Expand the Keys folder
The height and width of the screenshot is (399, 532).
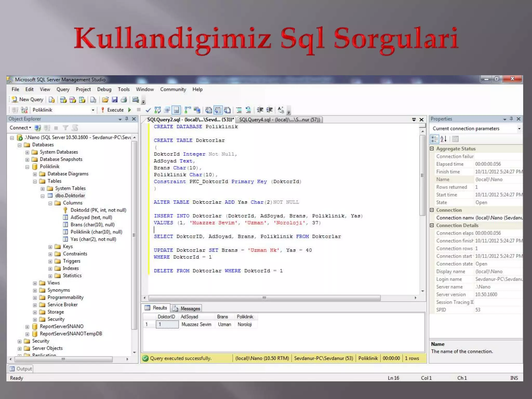(x=50, y=247)
